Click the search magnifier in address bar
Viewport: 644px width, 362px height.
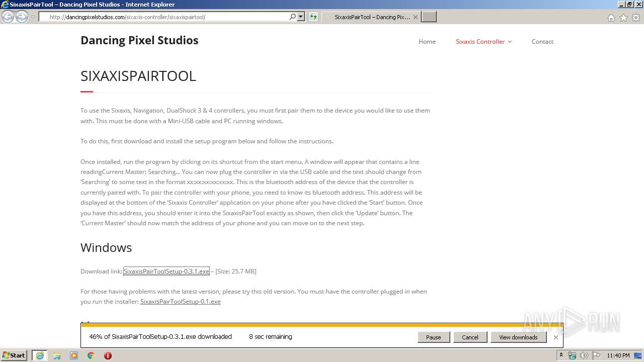292,17
